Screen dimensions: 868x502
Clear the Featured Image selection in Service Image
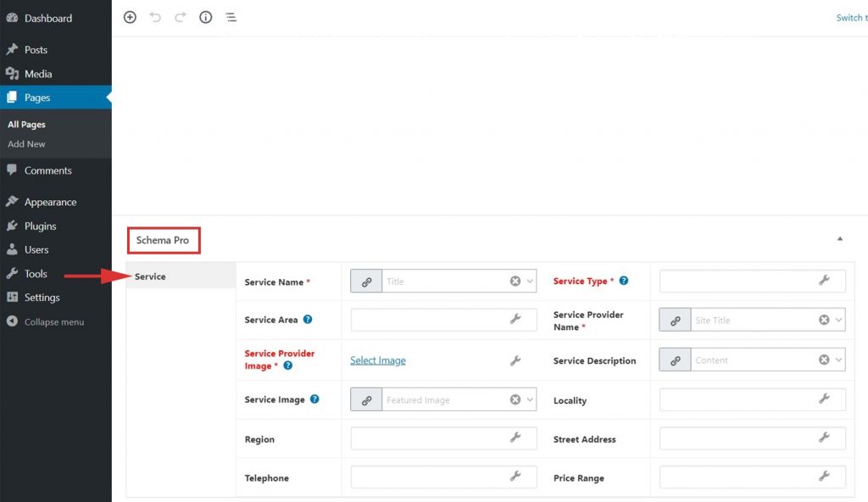515,400
